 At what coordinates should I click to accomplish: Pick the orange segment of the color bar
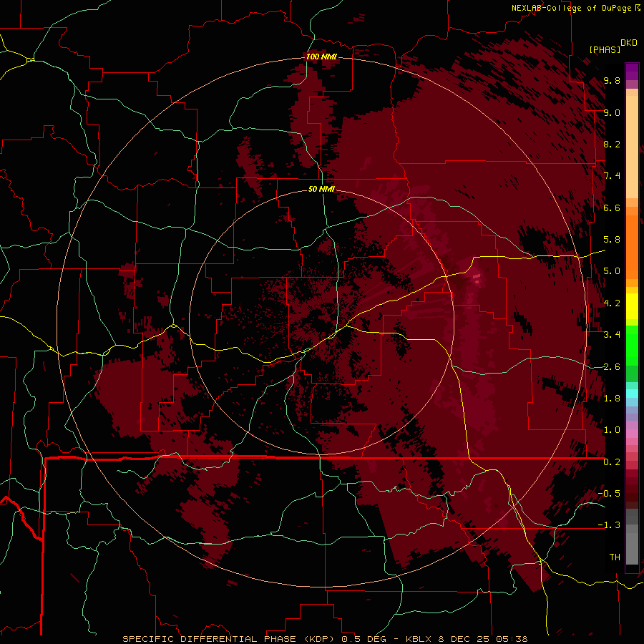pos(632,248)
